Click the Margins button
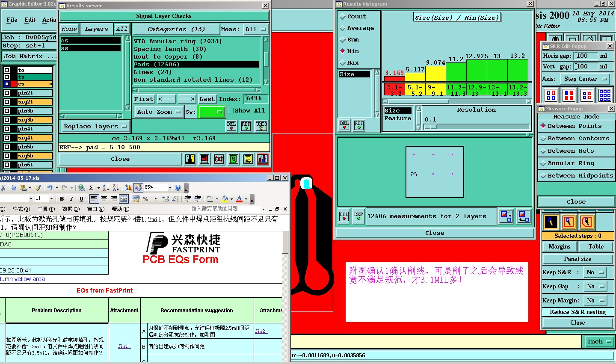 click(x=560, y=246)
